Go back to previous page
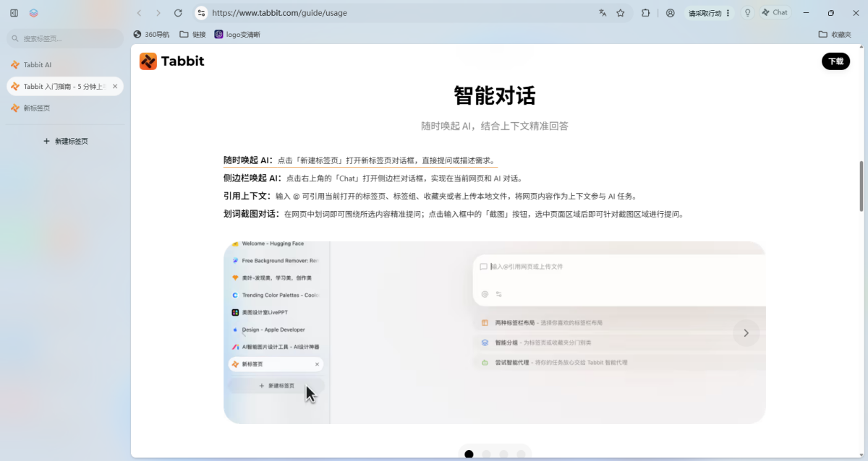The width and height of the screenshot is (868, 461). point(140,13)
